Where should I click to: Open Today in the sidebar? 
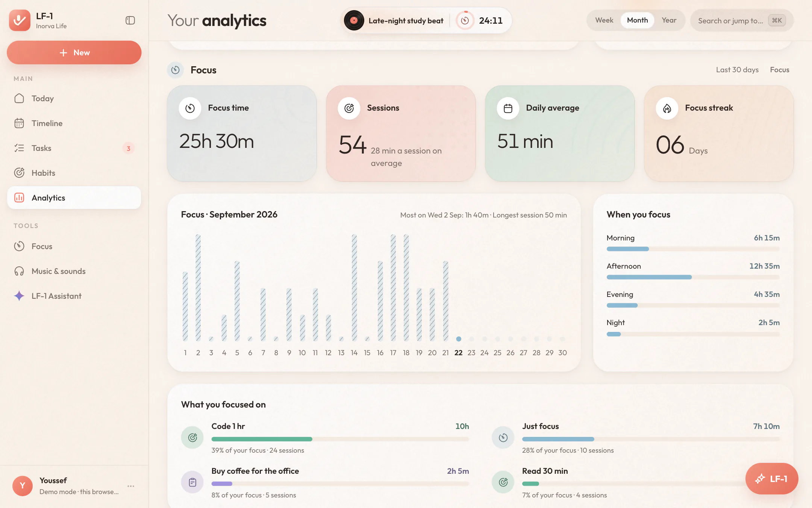[74, 99]
